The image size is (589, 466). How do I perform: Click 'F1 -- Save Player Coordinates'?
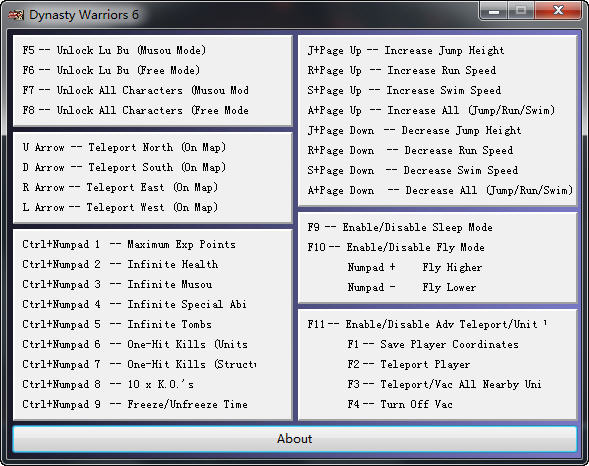coord(433,344)
